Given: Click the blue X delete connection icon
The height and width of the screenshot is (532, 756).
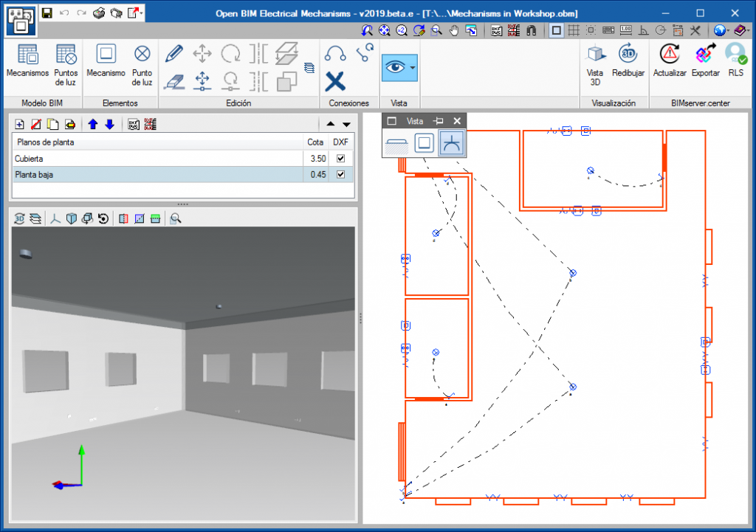Looking at the screenshot, I should 335,80.
